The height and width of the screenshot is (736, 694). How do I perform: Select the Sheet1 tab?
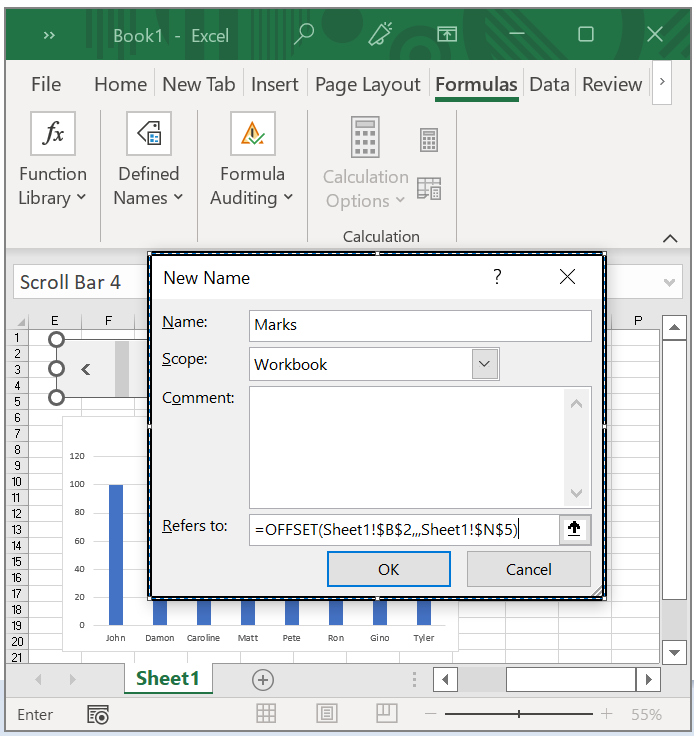pyautogui.click(x=168, y=679)
